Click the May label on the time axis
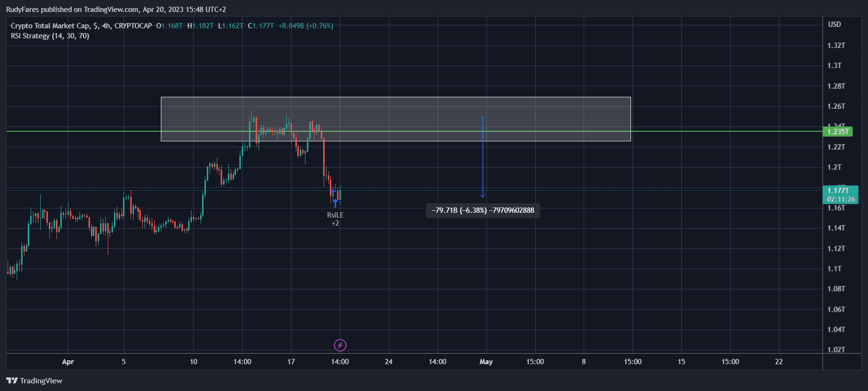The image size is (868, 391). click(486, 362)
